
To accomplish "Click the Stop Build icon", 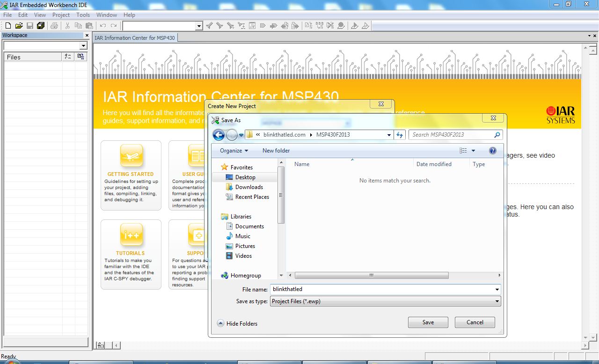I will click(330, 26).
